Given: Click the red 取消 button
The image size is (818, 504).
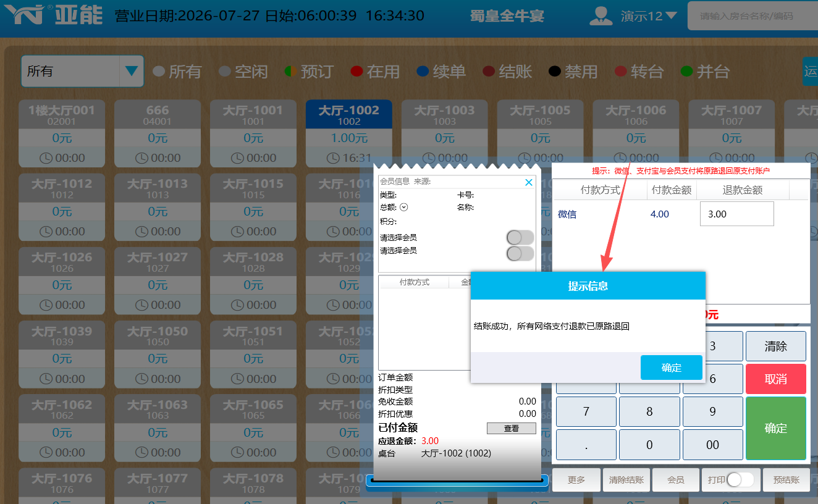Looking at the screenshot, I should 776,379.
